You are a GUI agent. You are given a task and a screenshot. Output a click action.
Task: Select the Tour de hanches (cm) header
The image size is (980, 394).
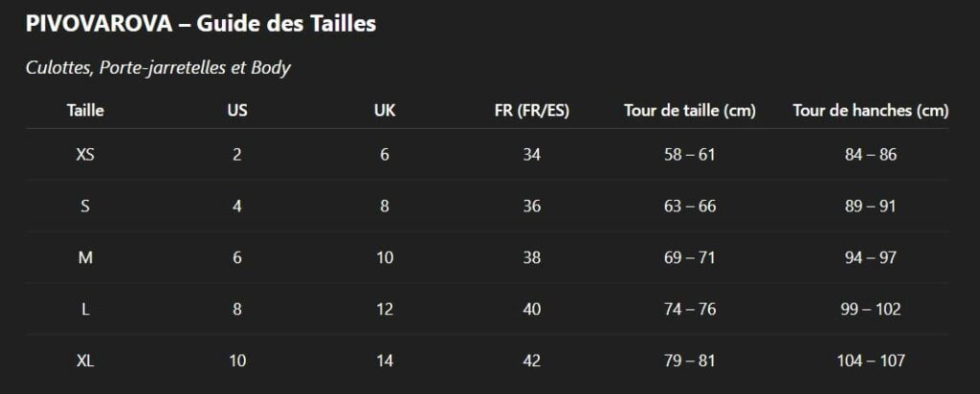(870, 110)
